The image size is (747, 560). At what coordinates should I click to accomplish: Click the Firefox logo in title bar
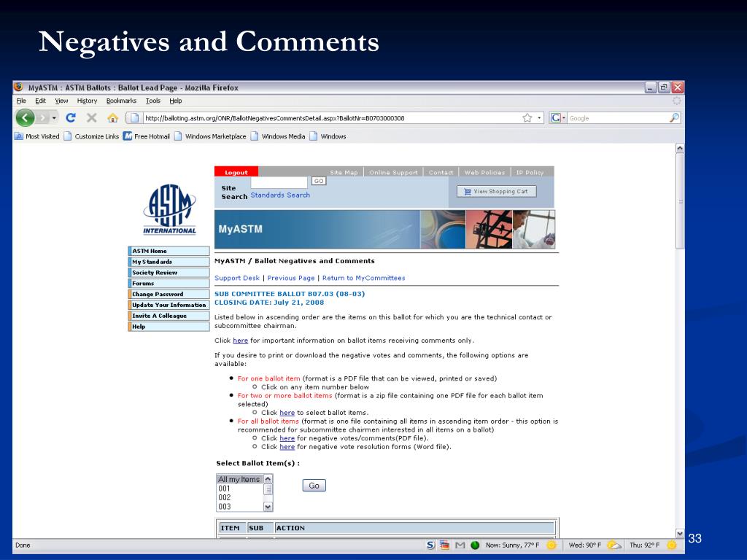point(19,87)
